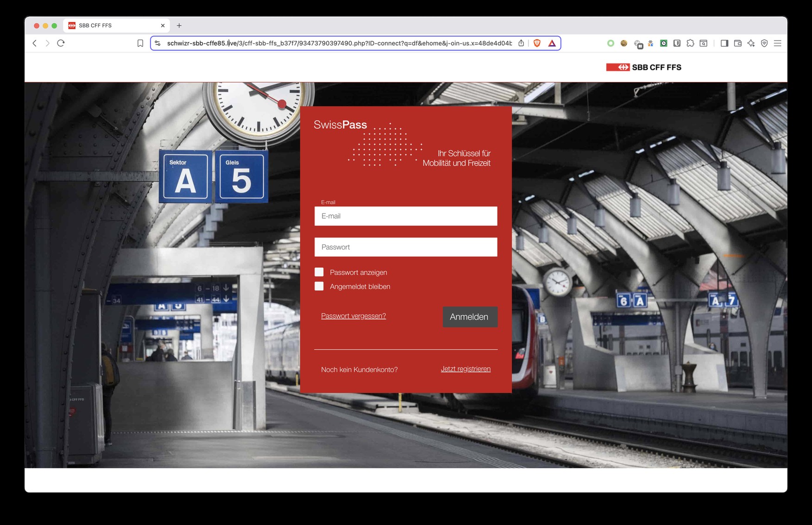The height and width of the screenshot is (525, 812).
Task: Open the browser hamburger menu
Action: tap(778, 43)
